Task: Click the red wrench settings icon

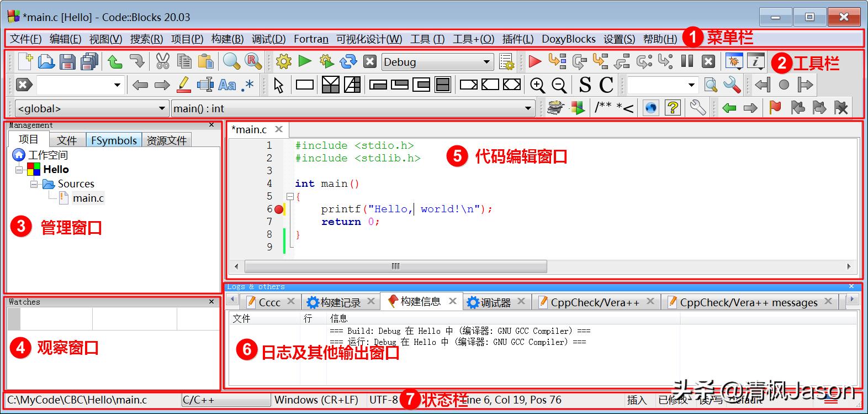Action: [732, 85]
